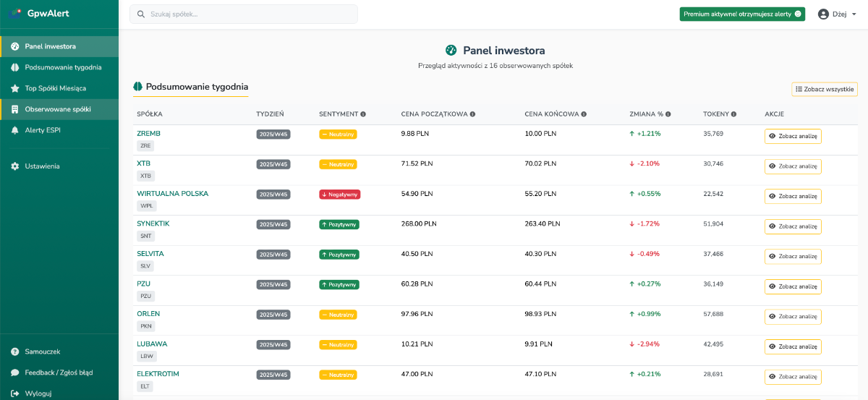Open Ustawienia settings page
The image size is (868, 400).
[42, 166]
